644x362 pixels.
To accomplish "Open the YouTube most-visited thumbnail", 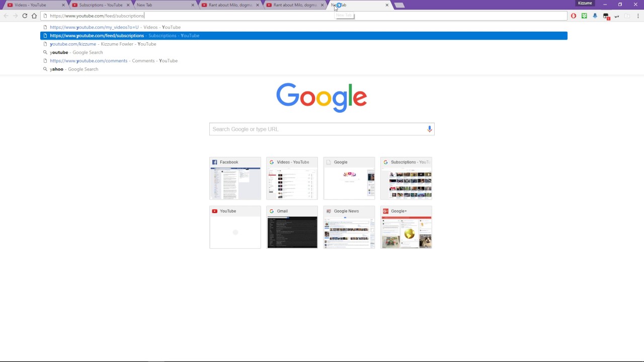I will [235, 227].
